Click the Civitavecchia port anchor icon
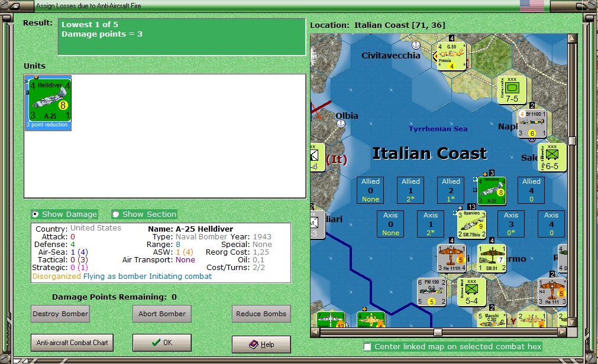 416,45
